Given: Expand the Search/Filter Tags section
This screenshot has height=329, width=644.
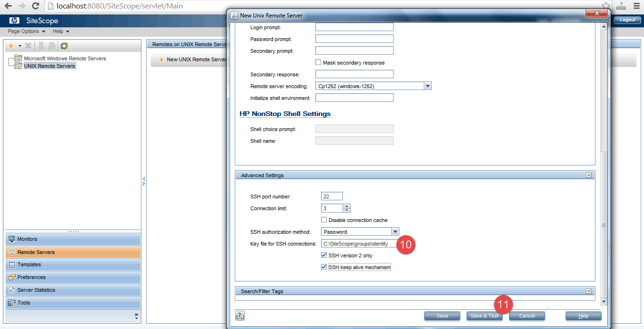Looking at the screenshot, I should click(x=588, y=291).
